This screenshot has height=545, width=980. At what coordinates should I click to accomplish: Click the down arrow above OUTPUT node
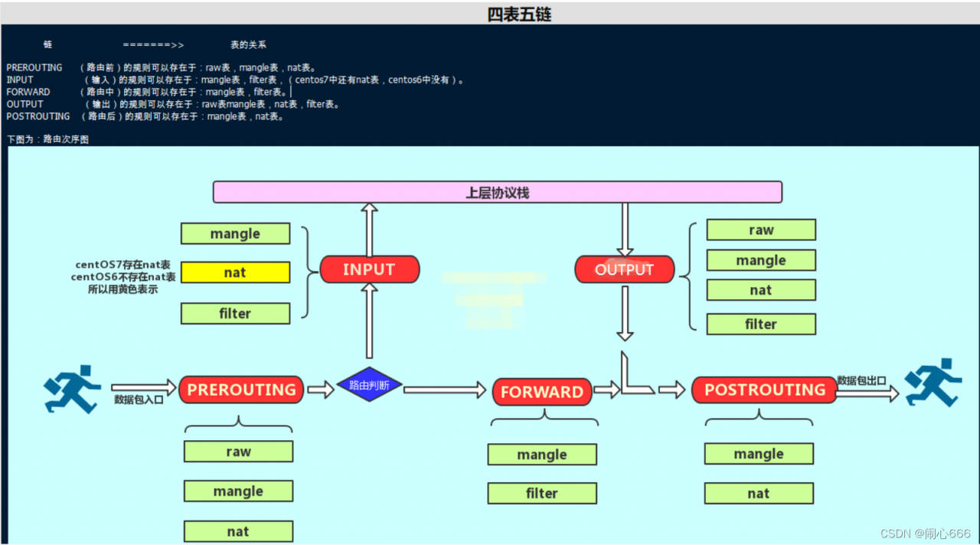(x=625, y=230)
